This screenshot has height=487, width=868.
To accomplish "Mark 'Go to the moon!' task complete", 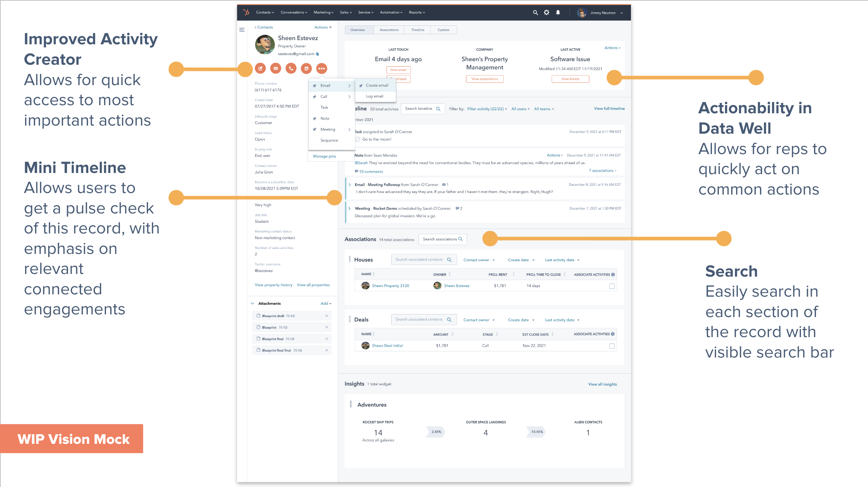I will pyautogui.click(x=358, y=139).
